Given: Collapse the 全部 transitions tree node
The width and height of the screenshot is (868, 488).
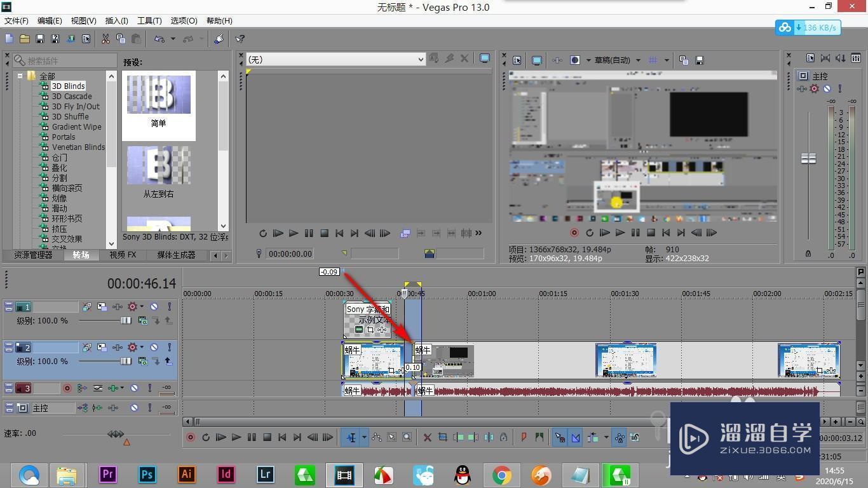Looking at the screenshot, I should click(20, 76).
